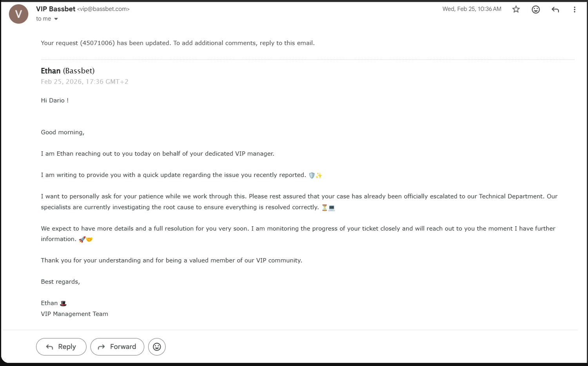
Task: Click the top hat emoji after Ethan's signature
Action: click(x=63, y=303)
